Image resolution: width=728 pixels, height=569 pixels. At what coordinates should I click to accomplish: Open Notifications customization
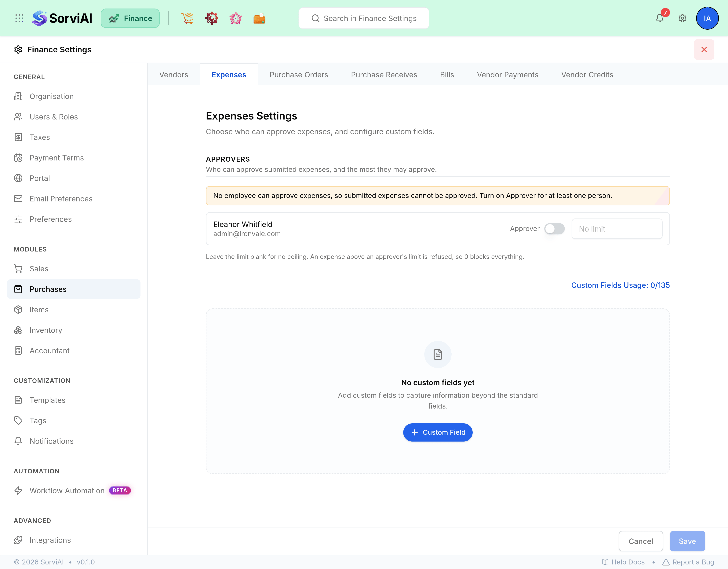(x=74, y=441)
